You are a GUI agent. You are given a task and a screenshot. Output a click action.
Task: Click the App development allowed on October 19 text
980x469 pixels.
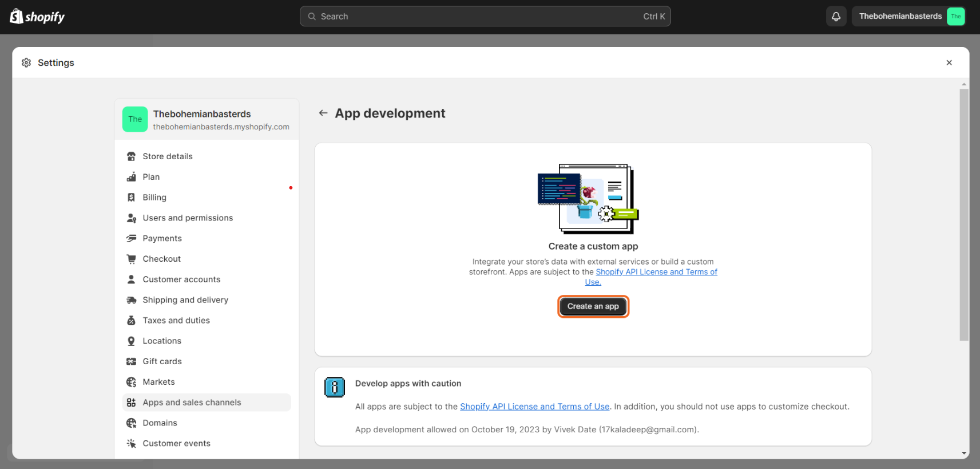527,429
